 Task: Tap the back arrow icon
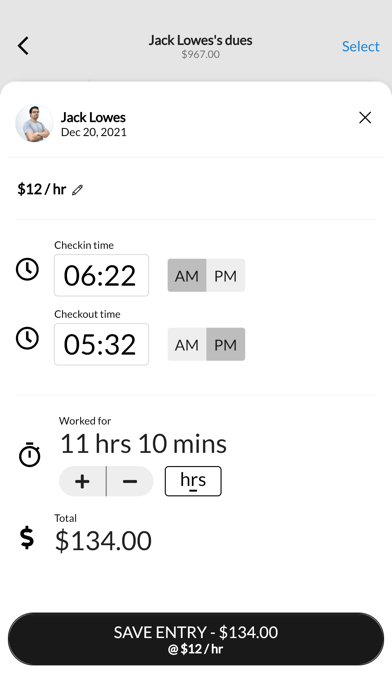pyautogui.click(x=23, y=46)
